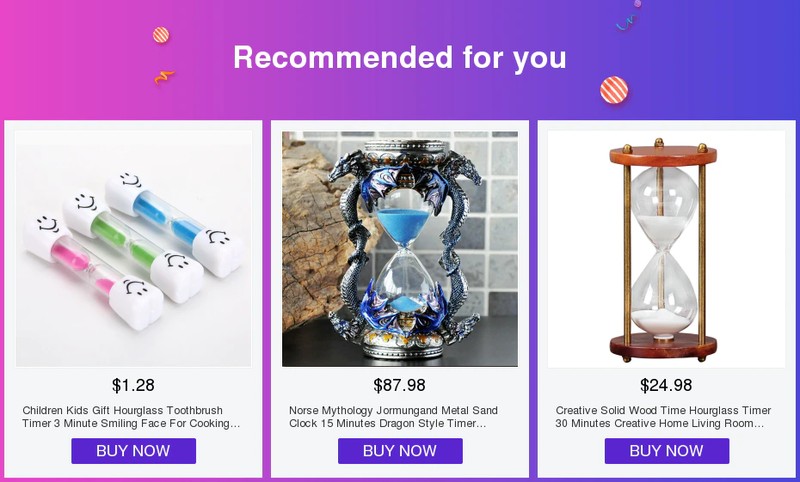This screenshot has width=800, height=482.
Task: Click the pink sand toothbrush timer
Action: pos(93,271)
